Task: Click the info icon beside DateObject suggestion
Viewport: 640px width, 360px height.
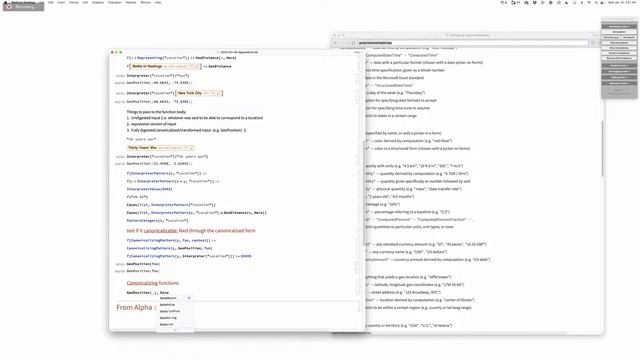Action: 189,298
